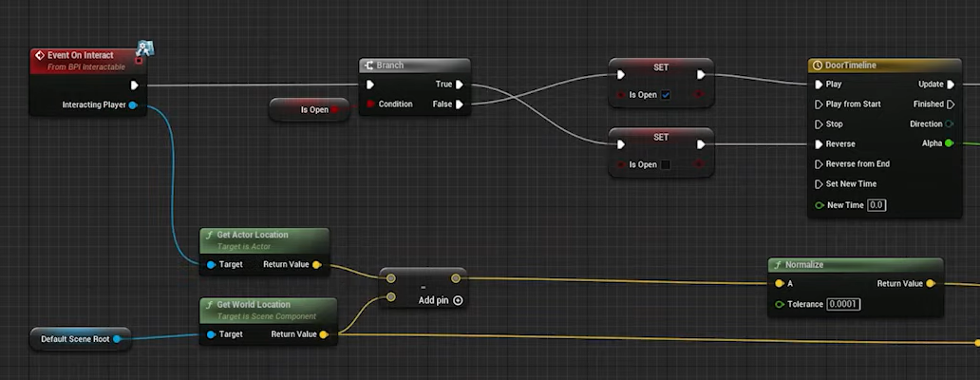Click the DoorTimeline Alpha output pin
The image size is (980, 380).
[949, 143]
